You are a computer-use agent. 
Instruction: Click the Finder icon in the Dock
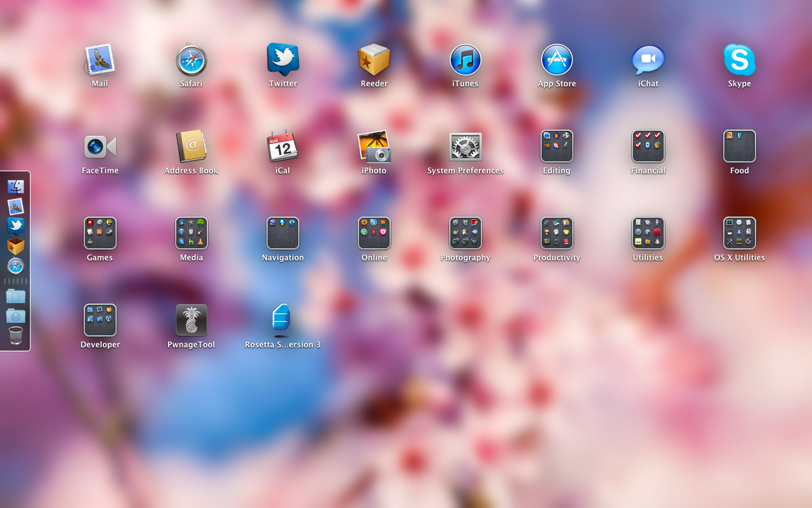coord(16,187)
